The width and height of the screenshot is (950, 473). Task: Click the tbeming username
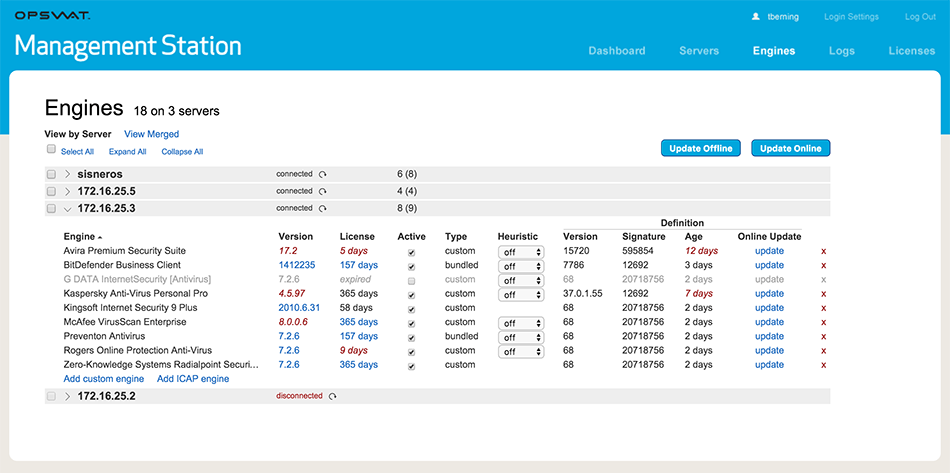(782, 17)
